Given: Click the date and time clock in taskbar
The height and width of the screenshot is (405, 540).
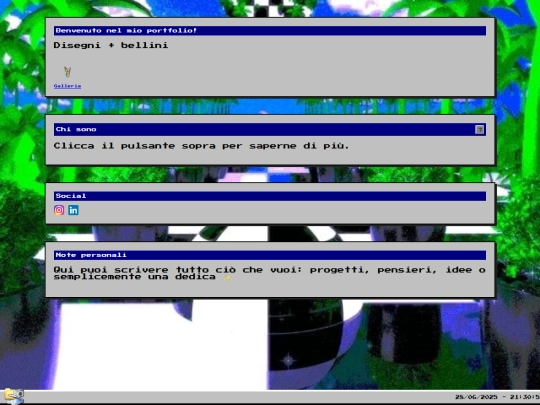Looking at the screenshot, I should [x=497, y=397].
